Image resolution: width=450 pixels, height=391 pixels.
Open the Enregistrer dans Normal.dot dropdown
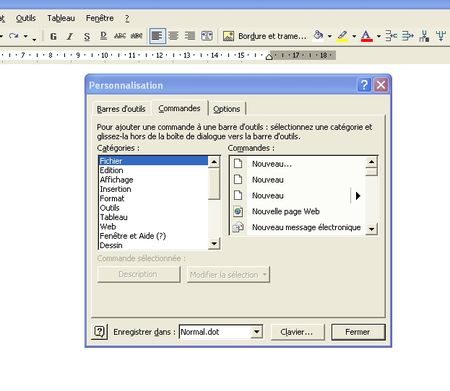click(256, 332)
